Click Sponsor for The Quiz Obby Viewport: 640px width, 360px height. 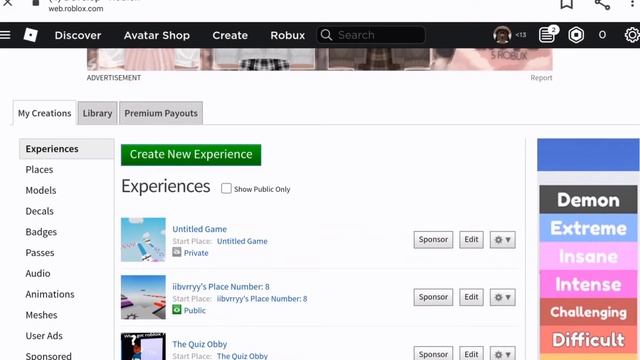point(433,353)
